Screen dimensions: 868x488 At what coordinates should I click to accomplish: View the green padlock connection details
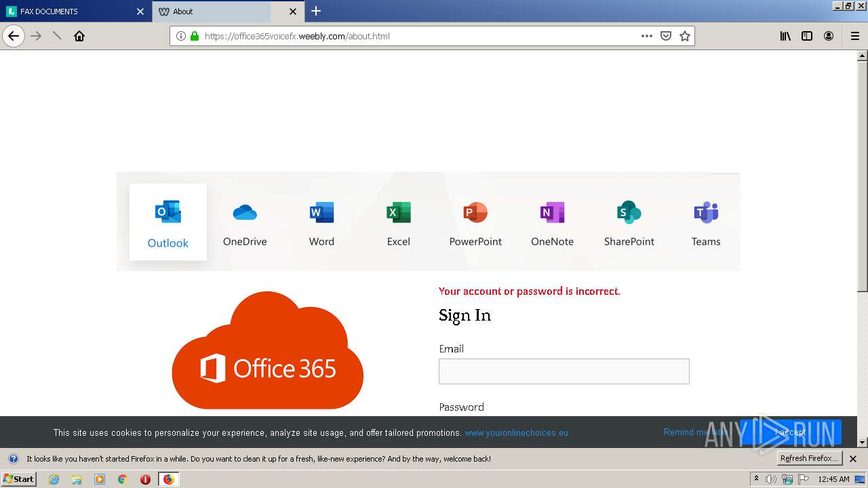(x=195, y=36)
